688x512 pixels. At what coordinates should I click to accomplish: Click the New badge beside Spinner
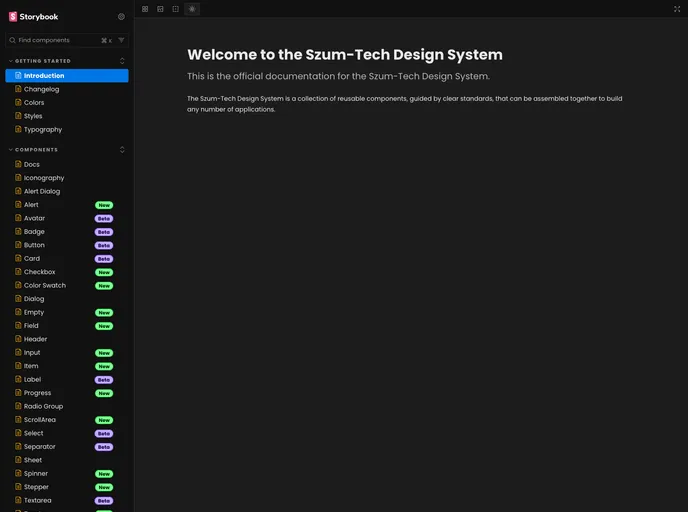[x=104, y=474]
